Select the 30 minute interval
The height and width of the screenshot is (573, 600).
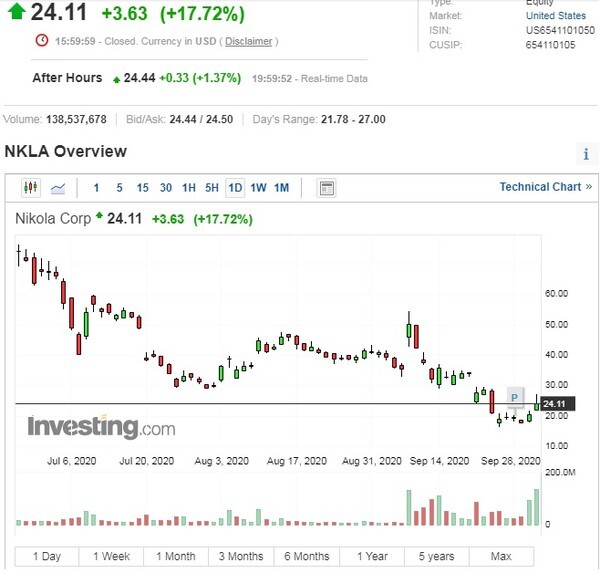pos(166,188)
